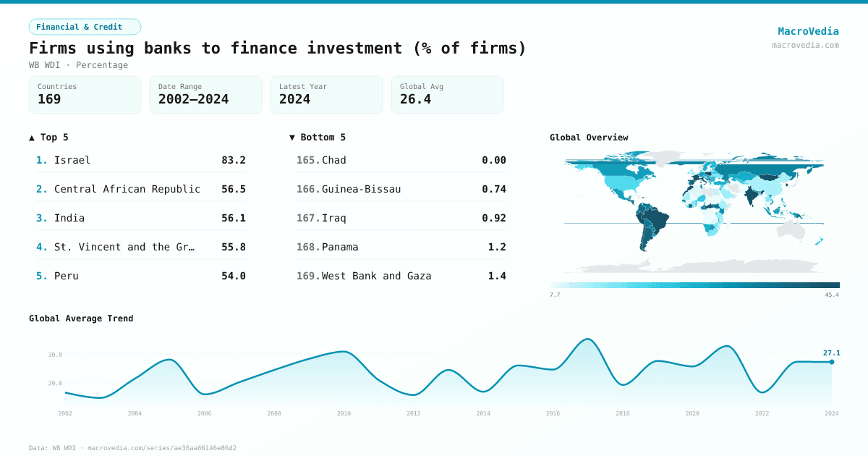
Task: Select the Top 5 triangle indicator
Action: (31, 137)
